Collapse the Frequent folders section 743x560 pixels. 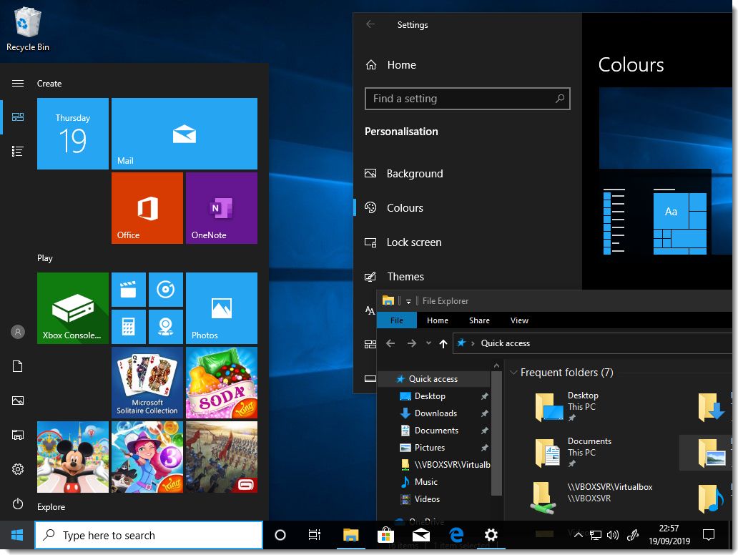tap(513, 372)
